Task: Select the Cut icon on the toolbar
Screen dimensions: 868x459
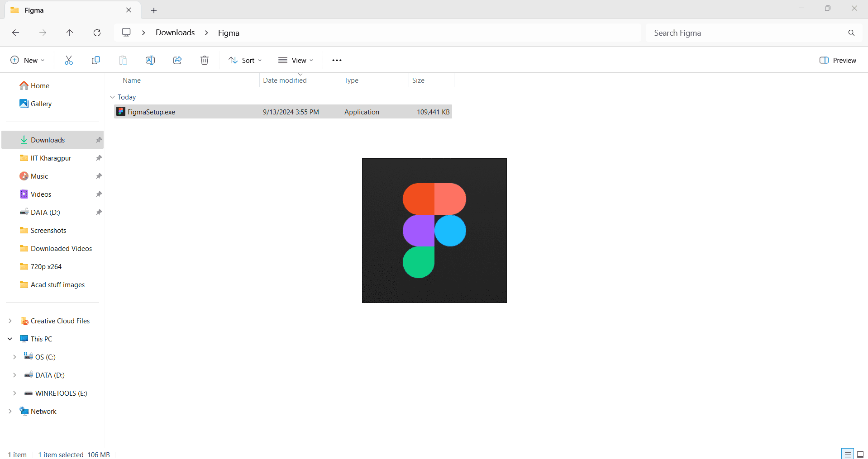Action: [68, 60]
